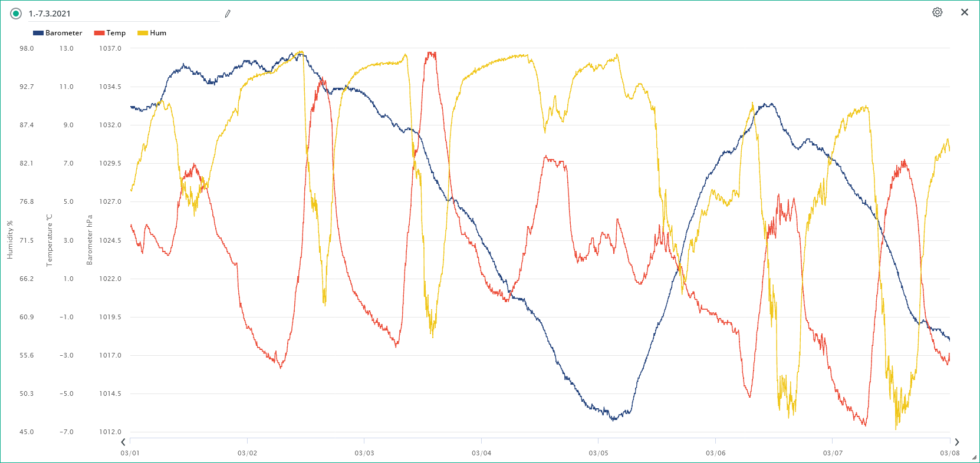Toggle the Hum series legend label
Screen dimensions: 980x463
tap(158, 33)
